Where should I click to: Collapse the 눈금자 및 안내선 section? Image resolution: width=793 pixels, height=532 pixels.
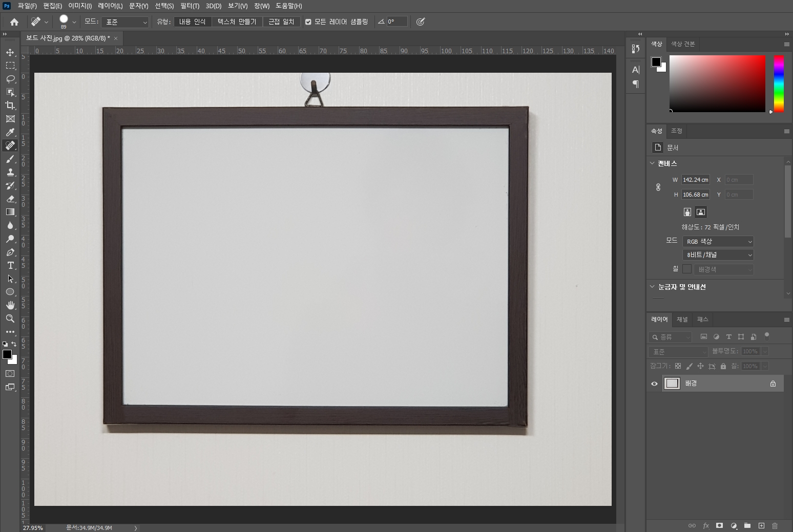[x=652, y=287]
